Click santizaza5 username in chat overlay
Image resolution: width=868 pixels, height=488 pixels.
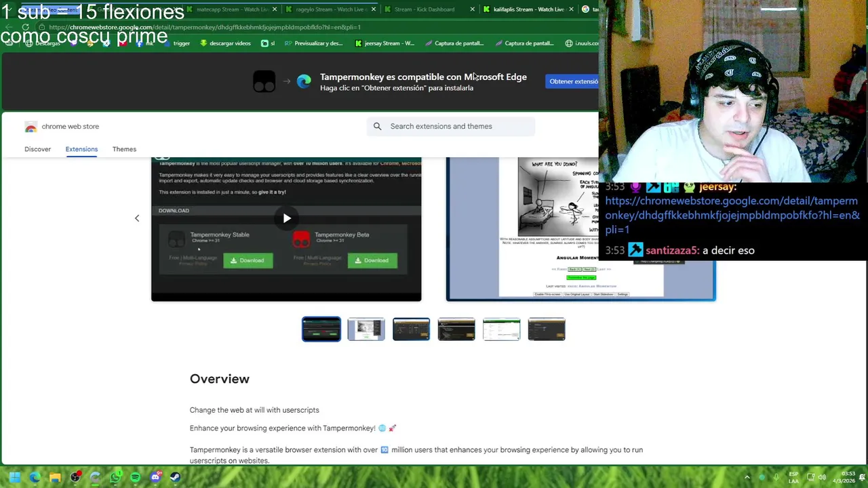pyautogui.click(x=672, y=250)
